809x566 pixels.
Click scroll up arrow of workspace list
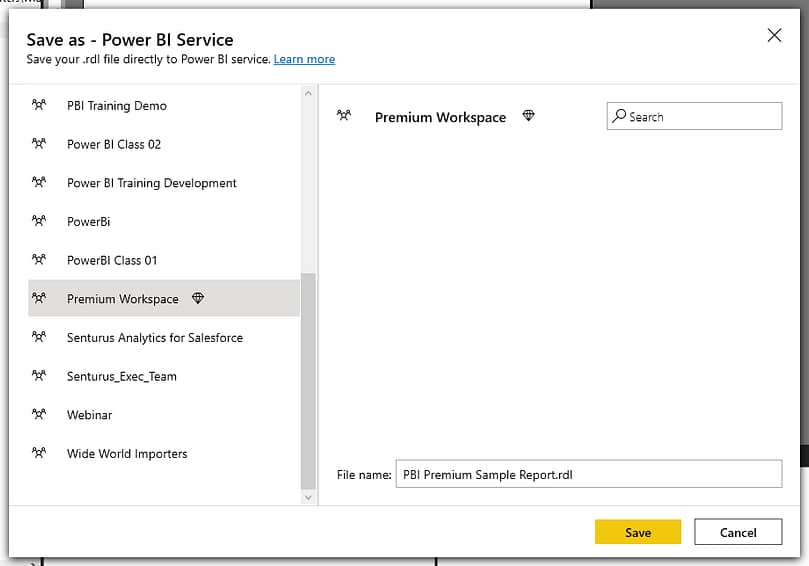(x=308, y=93)
